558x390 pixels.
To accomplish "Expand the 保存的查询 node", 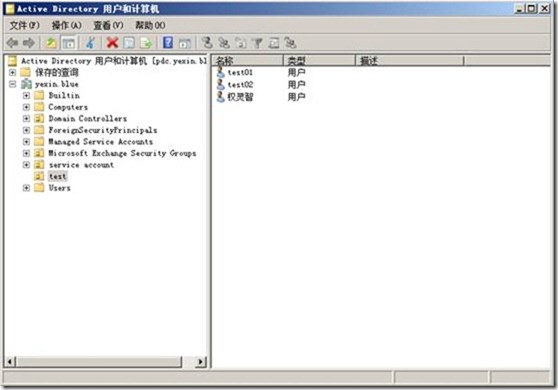I will click(12, 73).
